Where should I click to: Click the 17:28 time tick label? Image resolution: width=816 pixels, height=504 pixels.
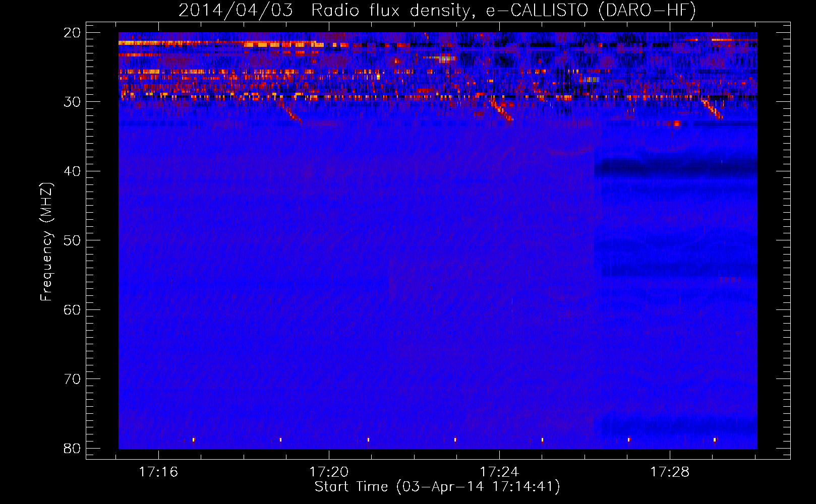[670, 472]
